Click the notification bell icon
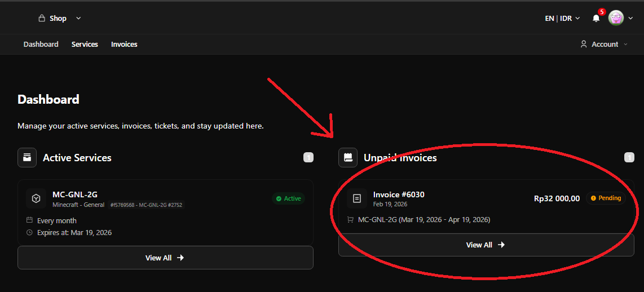644x292 pixels. pos(596,19)
